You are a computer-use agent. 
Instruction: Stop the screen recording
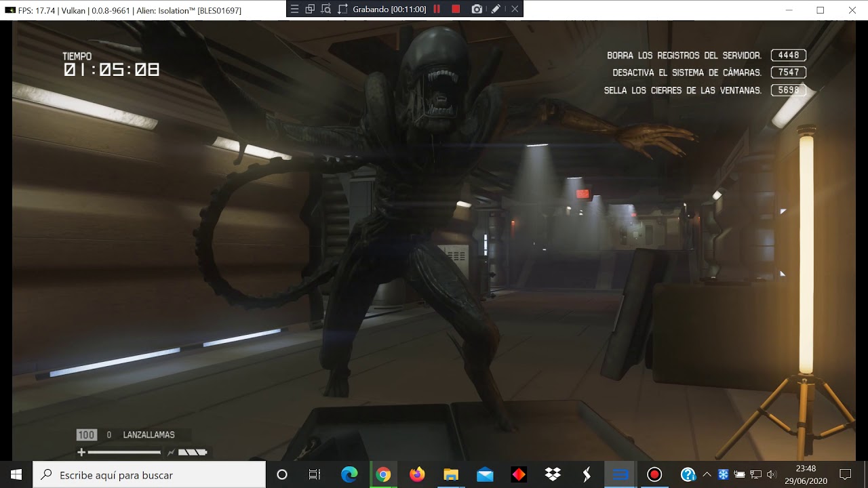[456, 9]
